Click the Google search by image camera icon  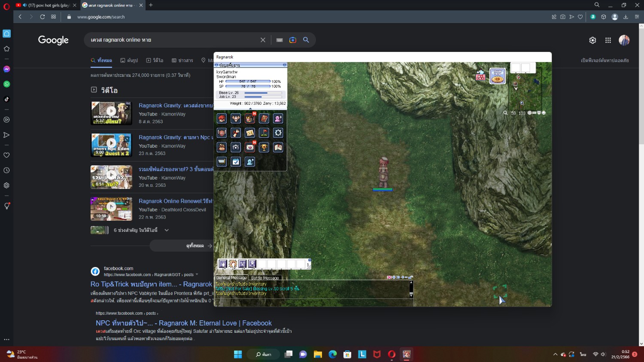coord(293,40)
